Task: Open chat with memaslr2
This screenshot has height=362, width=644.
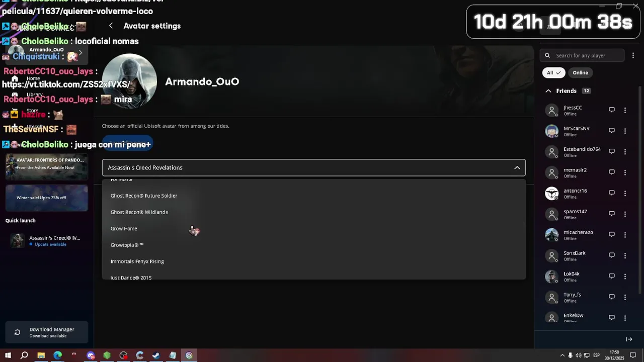Action: coord(612,172)
